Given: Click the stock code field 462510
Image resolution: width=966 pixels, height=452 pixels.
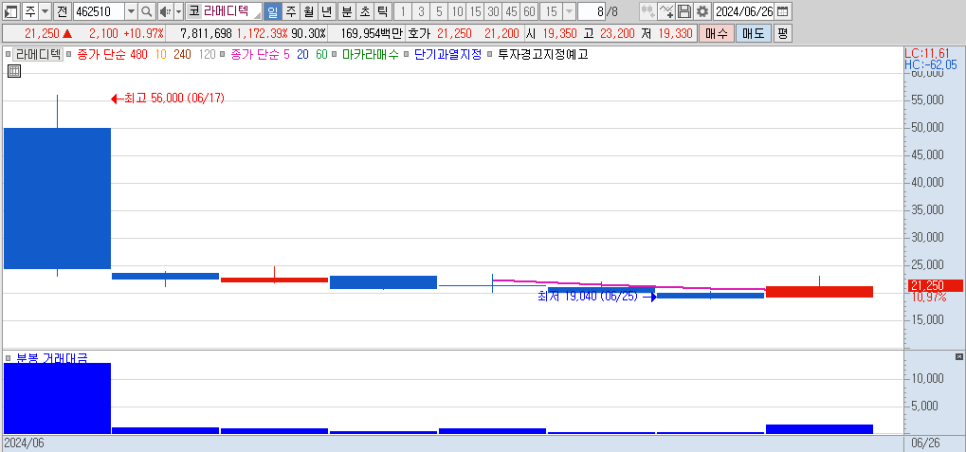Looking at the screenshot, I should [x=99, y=12].
